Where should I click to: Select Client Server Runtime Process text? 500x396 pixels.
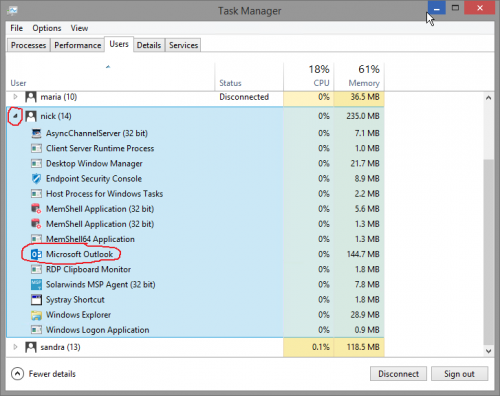pos(100,148)
